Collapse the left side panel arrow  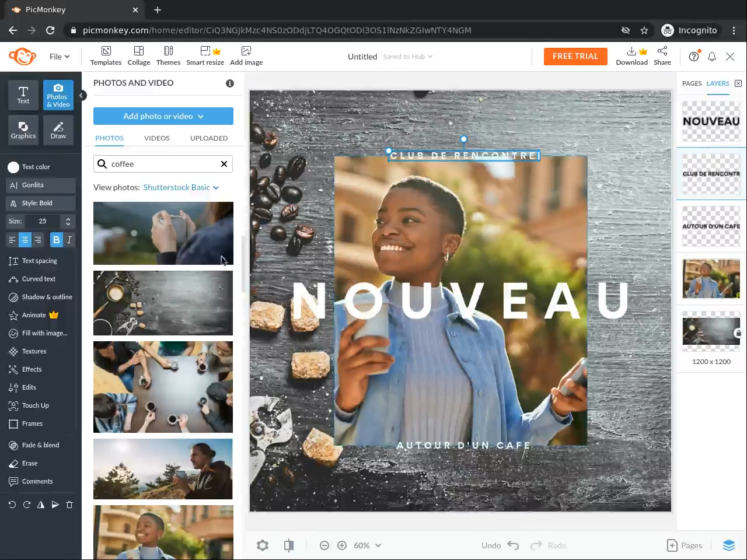click(82, 95)
